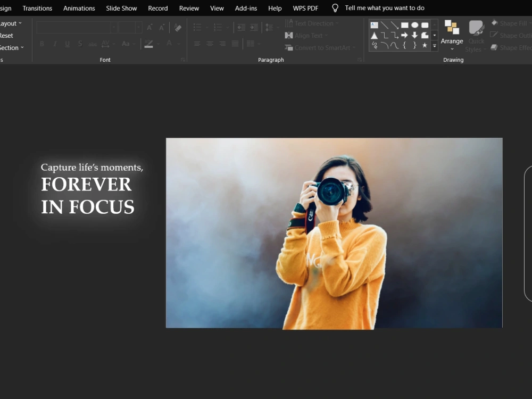The width and height of the screenshot is (532, 399).
Task: Toggle italic formatting
Action: 55,44
